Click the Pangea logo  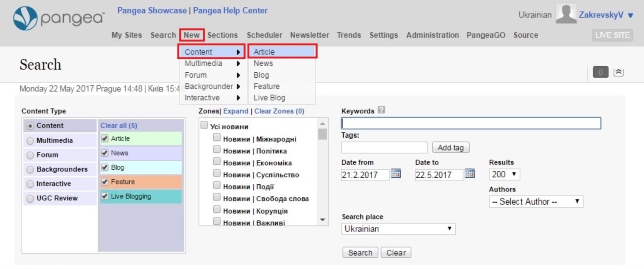(x=58, y=19)
